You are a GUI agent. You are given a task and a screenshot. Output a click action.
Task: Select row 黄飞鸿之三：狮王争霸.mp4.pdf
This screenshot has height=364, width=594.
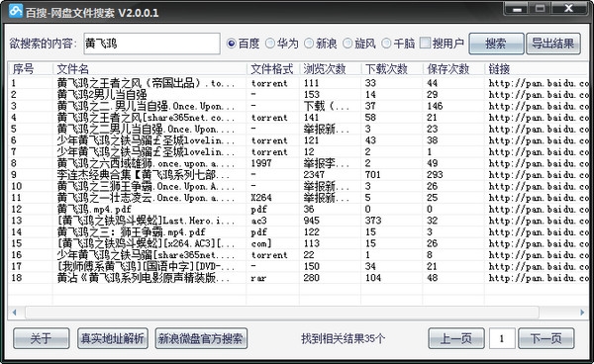coord(299,231)
